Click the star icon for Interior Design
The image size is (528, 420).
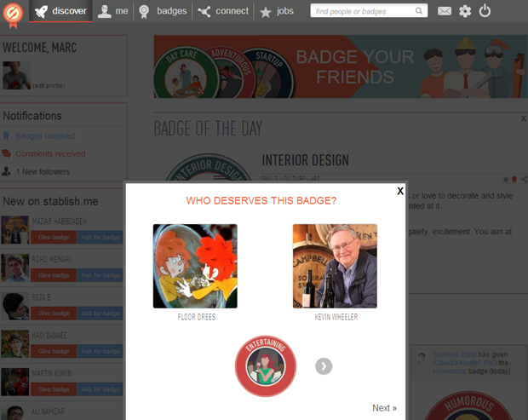point(505,180)
